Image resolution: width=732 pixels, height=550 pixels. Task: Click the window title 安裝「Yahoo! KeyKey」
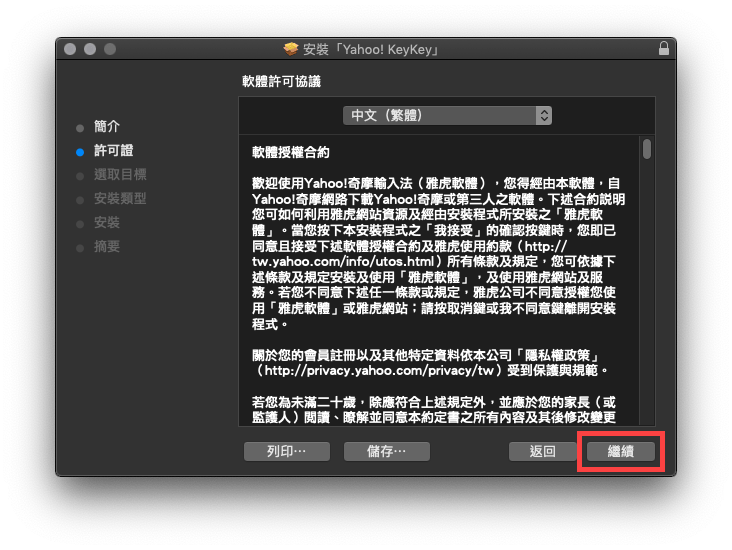(371, 49)
